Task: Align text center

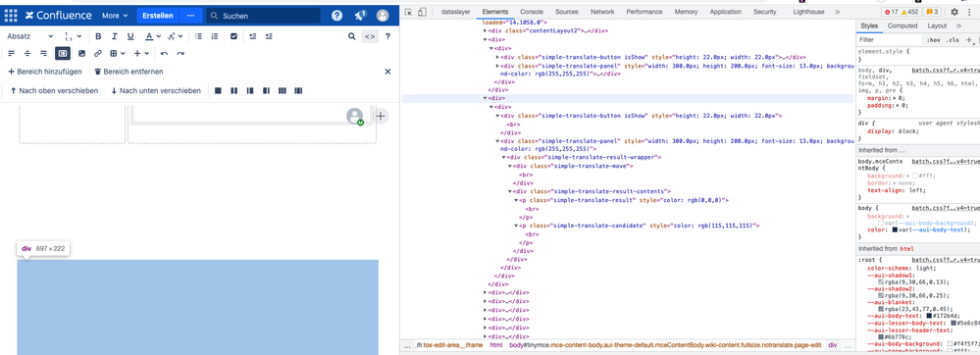Action: tap(26, 53)
